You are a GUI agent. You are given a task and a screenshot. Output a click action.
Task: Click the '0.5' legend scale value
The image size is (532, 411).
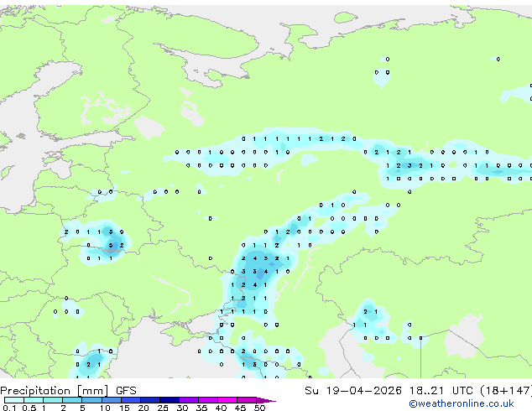pyautogui.click(x=29, y=408)
